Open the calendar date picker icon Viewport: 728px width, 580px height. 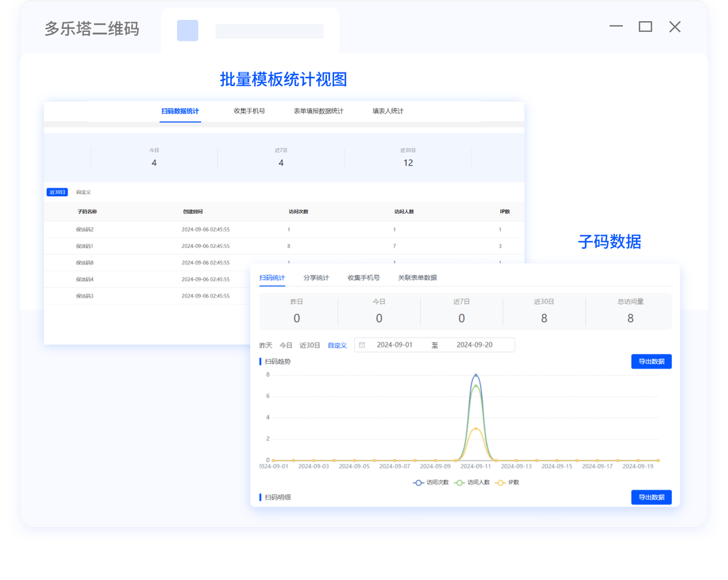[x=362, y=344]
